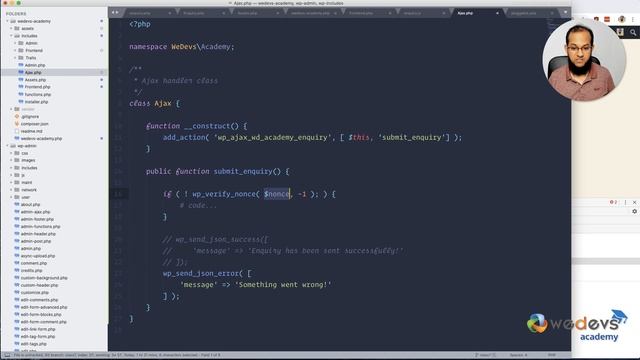Open admin-footer.php in the sidebar
Screen dimensions: 640x360
pos(37,219)
